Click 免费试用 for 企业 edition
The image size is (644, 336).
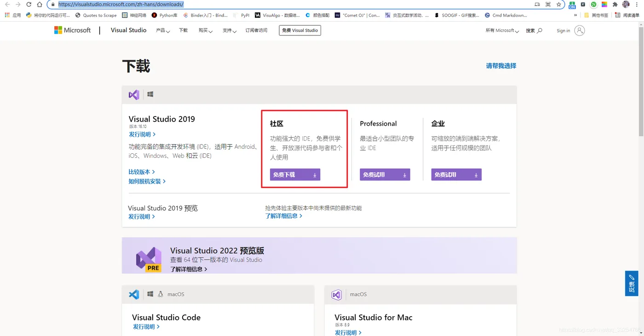(456, 175)
